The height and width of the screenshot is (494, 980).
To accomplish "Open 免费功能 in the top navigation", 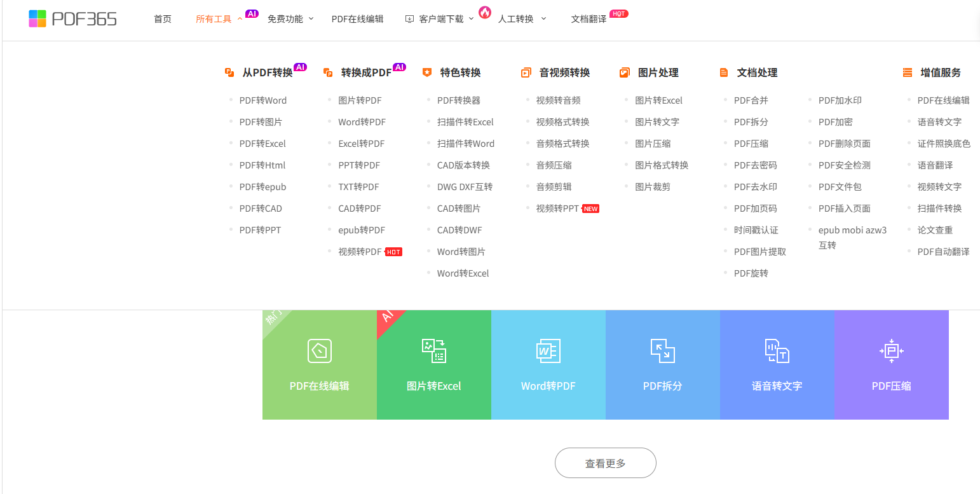I will pos(285,19).
